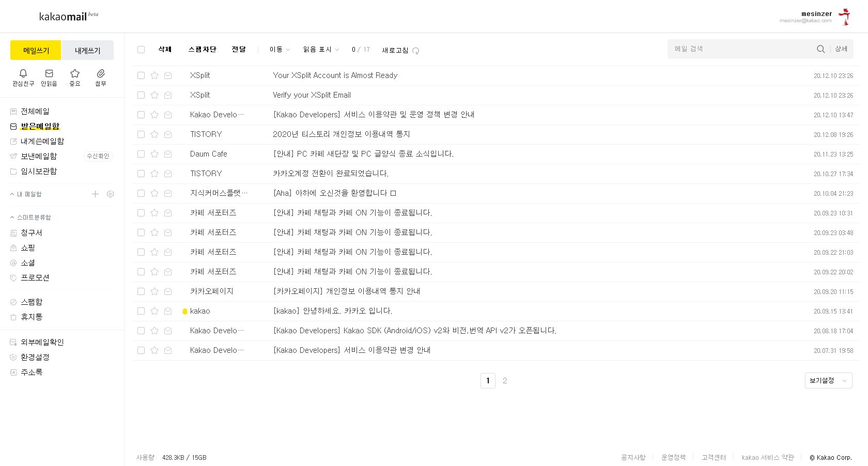The width and height of the screenshot is (868, 466).
Task: Click the 스팸차단 button
Action: pos(202,50)
